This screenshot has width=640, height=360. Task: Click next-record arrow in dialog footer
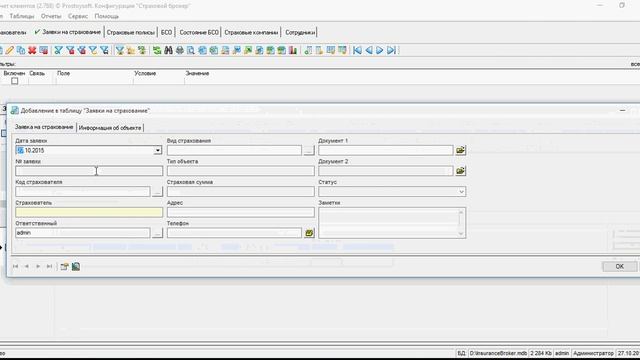38,266
